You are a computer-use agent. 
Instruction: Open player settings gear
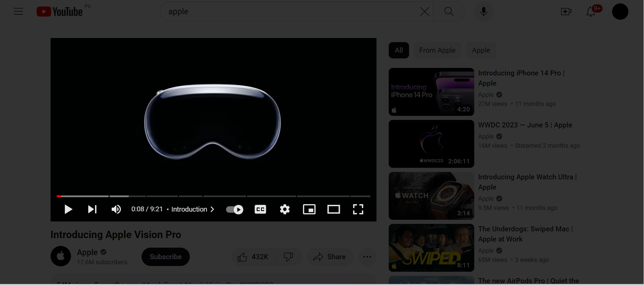[285, 209]
